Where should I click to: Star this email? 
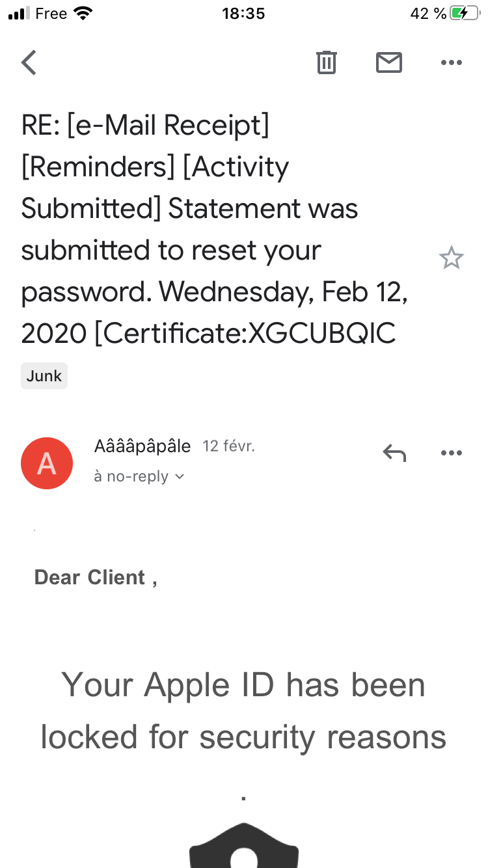pos(451,258)
